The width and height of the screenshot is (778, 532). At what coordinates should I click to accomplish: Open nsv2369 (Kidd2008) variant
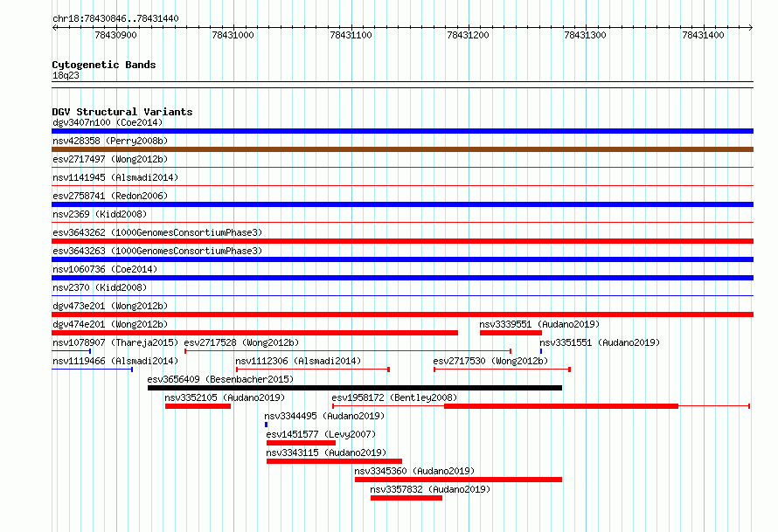[100, 214]
